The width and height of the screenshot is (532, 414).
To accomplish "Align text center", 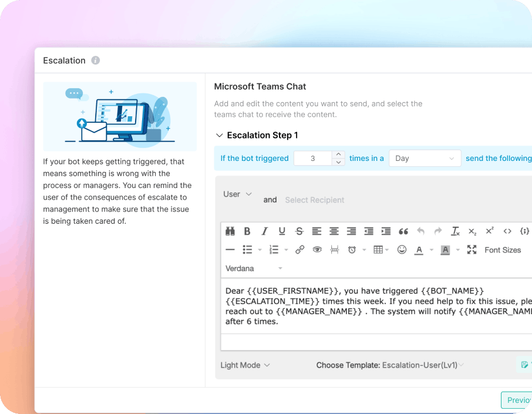I will click(x=334, y=231).
